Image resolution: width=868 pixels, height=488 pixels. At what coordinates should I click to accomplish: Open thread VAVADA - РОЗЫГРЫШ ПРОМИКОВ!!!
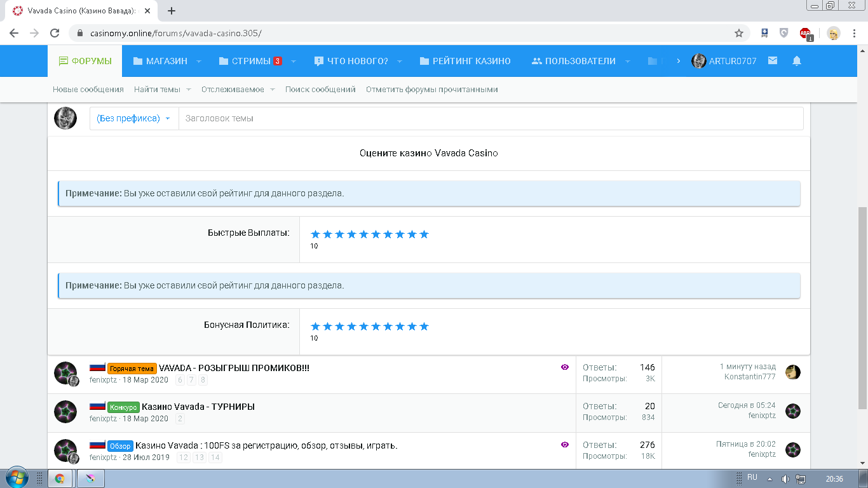point(234,368)
